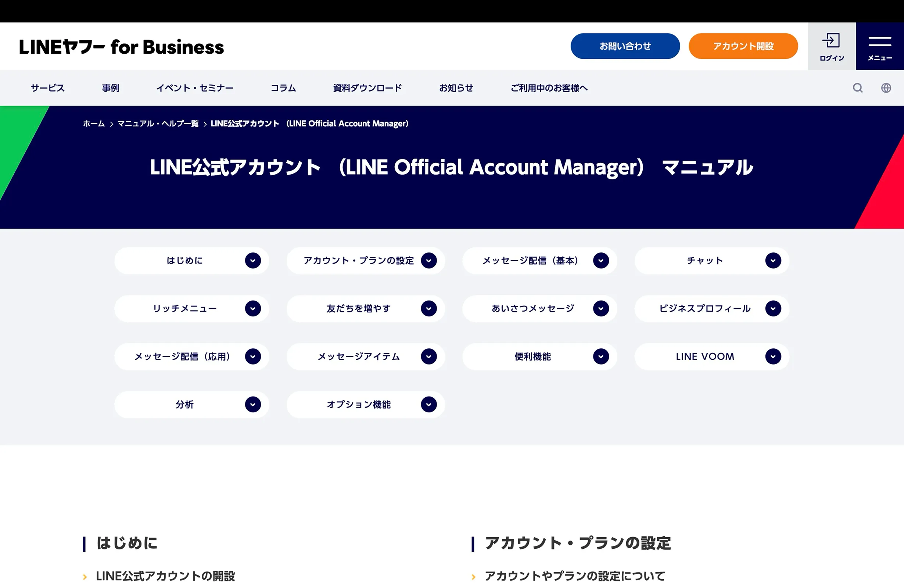Image resolution: width=904 pixels, height=588 pixels.
Task: Open the LINE公式アカウントの開設 link
Action: click(165, 576)
